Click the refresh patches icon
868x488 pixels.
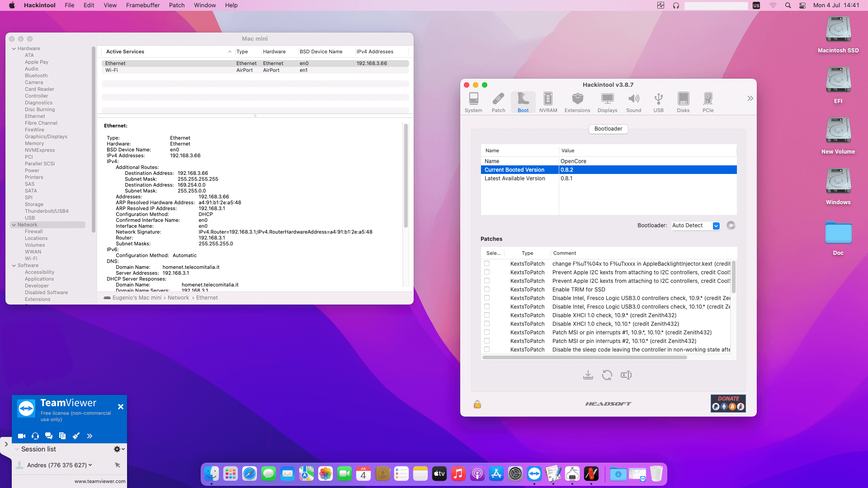(607, 375)
